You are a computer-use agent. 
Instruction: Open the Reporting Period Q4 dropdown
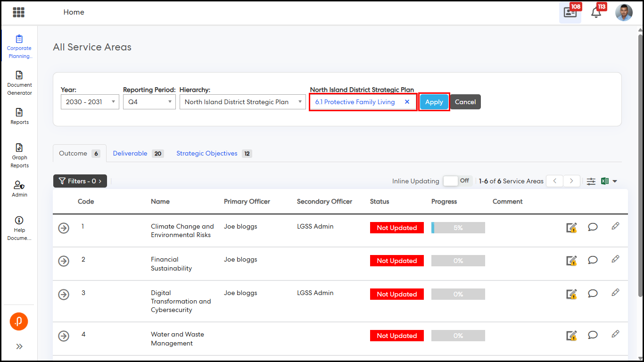tap(149, 102)
